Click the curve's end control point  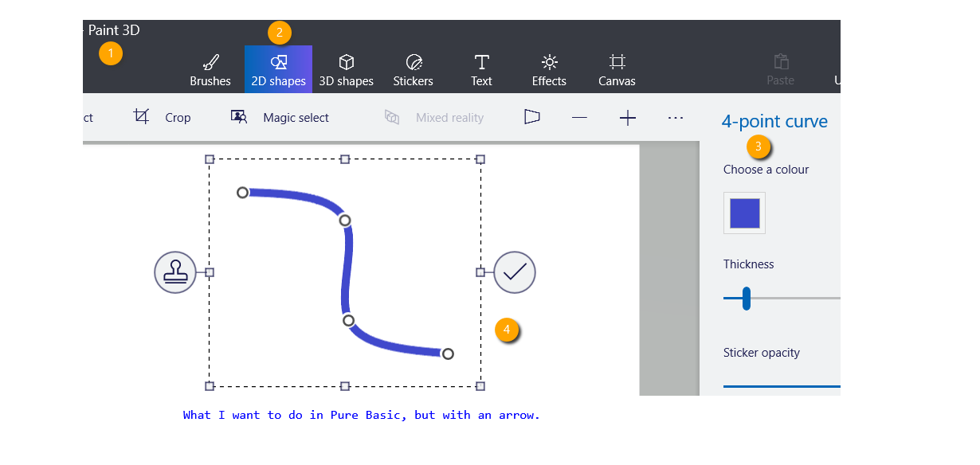coord(448,354)
